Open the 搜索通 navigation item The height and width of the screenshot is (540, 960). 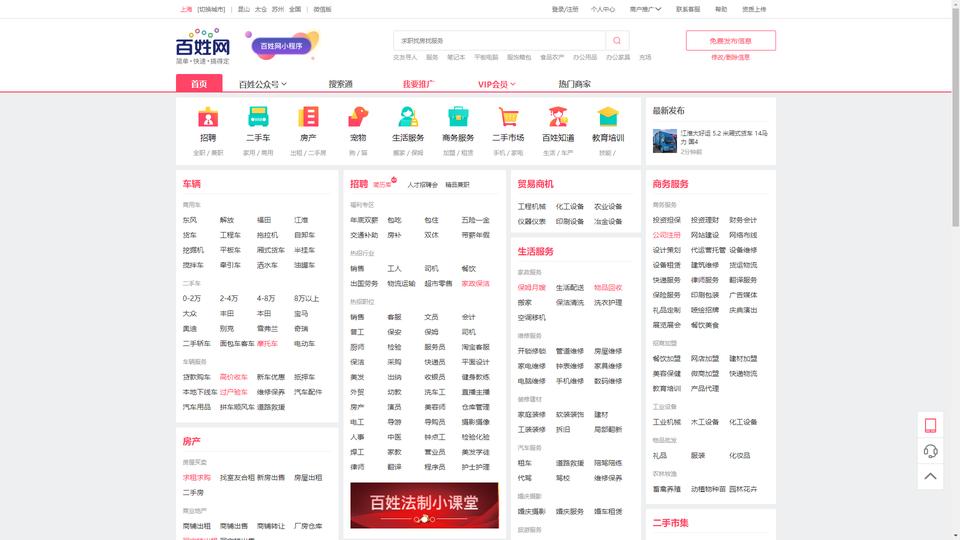(340, 84)
